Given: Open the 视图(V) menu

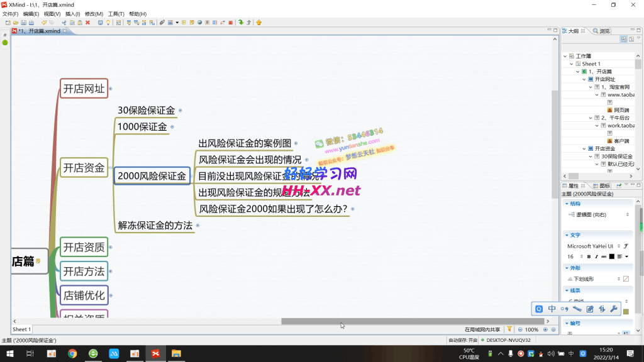Looking at the screenshot, I should [x=52, y=14].
